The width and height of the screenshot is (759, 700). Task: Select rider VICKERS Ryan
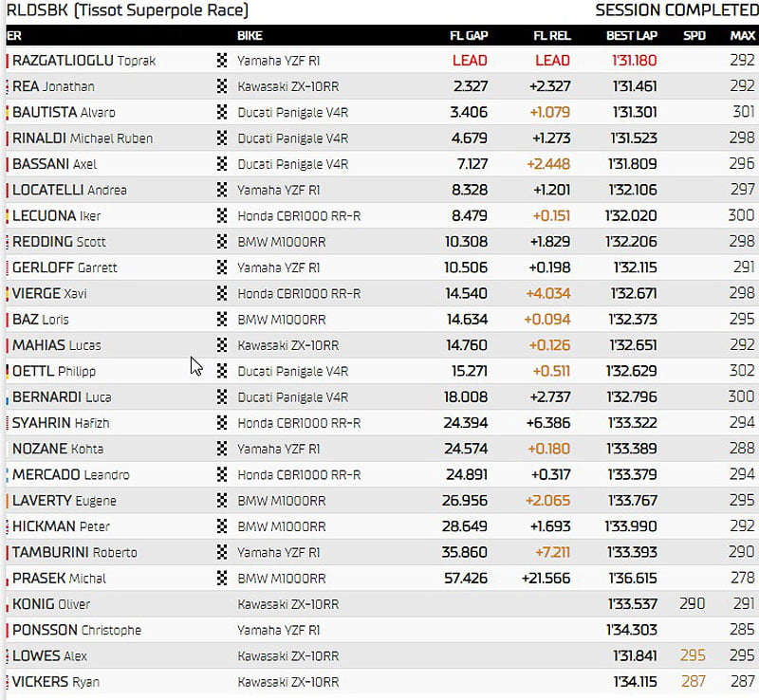55,681
